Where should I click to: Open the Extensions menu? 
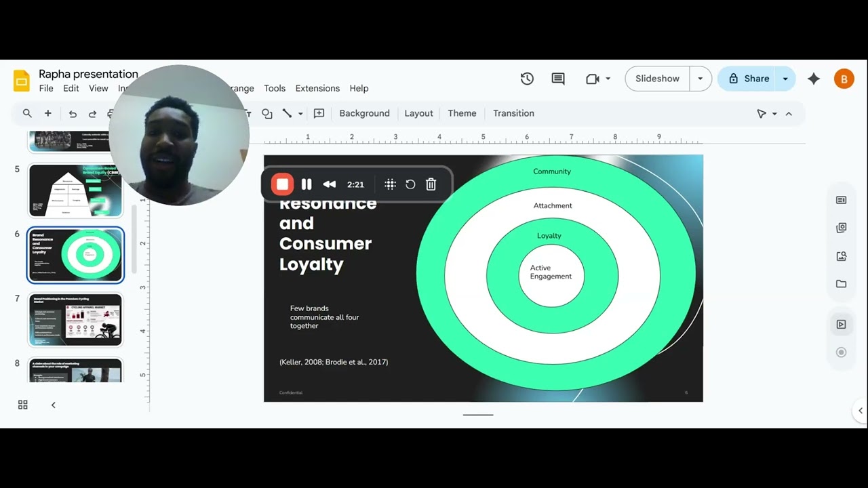coord(317,88)
